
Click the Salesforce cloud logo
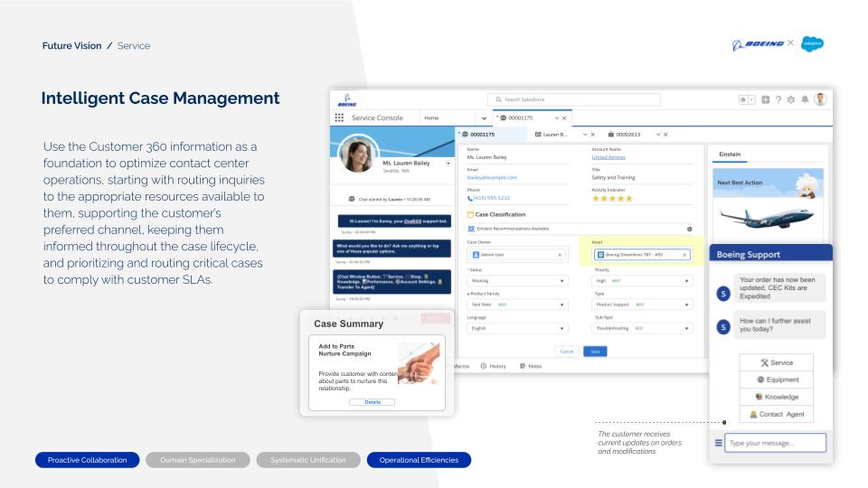(x=812, y=43)
